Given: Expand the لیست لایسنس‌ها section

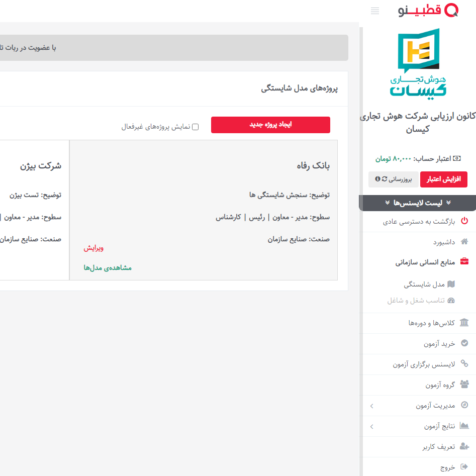Looking at the screenshot, I should [418, 203].
